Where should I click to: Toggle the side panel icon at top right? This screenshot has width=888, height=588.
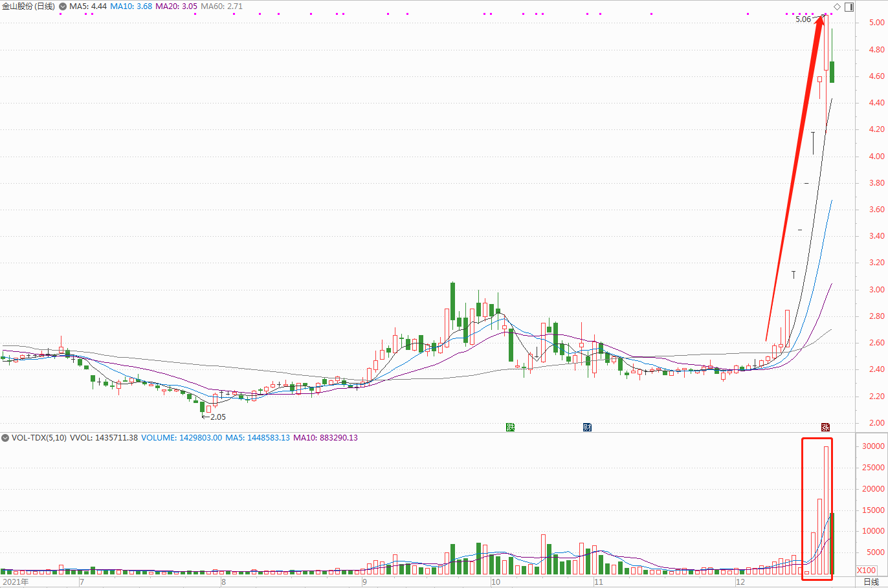pyautogui.click(x=849, y=6)
